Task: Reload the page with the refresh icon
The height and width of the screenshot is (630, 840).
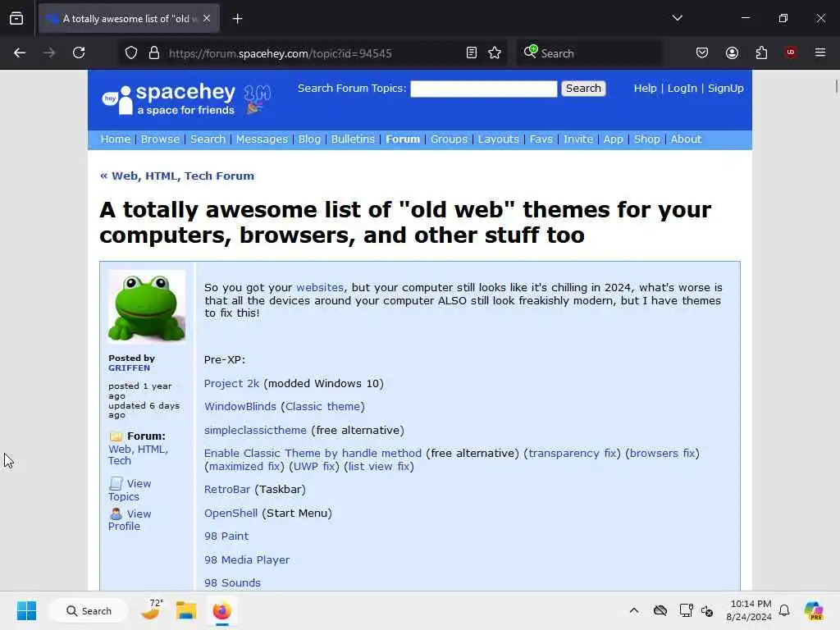Action: tap(79, 52)
